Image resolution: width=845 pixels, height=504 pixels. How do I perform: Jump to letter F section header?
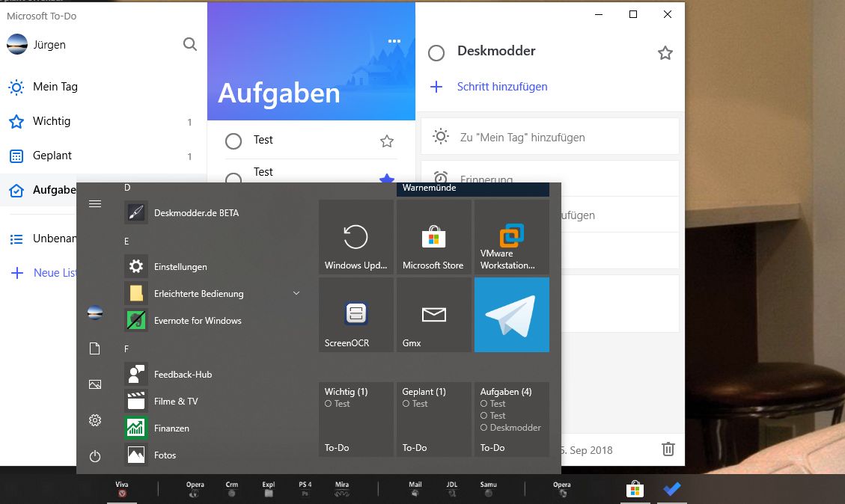pyautogui.click(x=126, y=349)
